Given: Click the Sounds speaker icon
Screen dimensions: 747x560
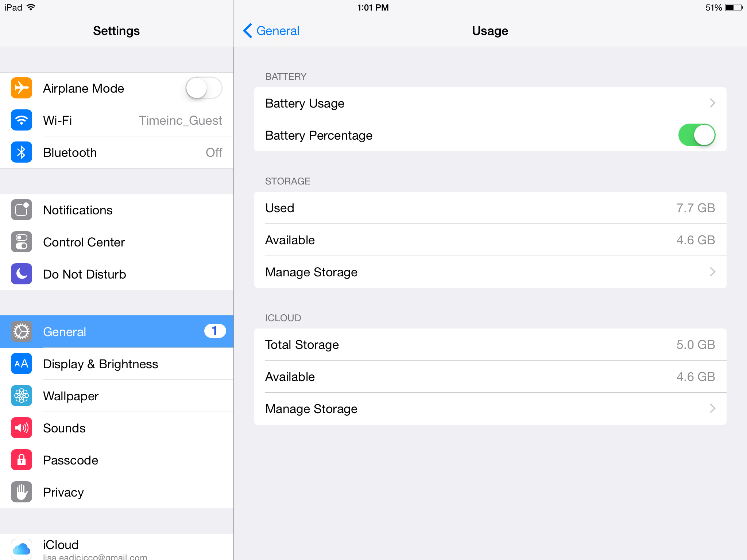Looking at the screenshot, I should pos(21,428).
